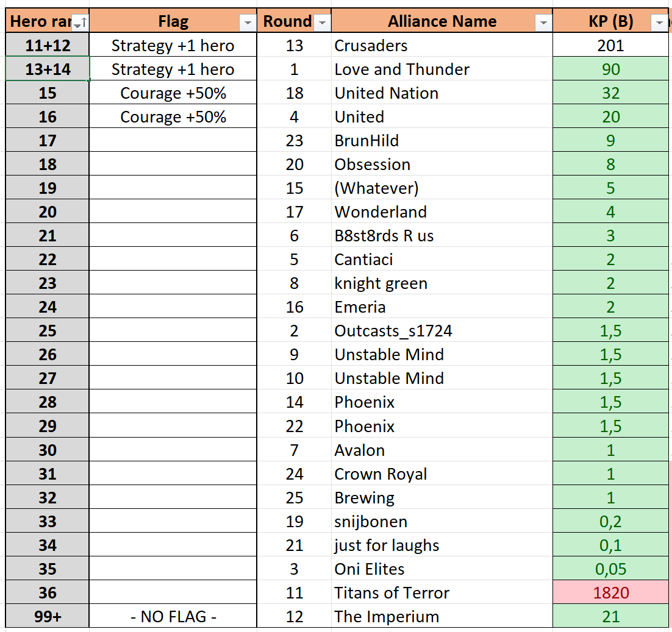Select the KP cell showing 201
The image size is (672, 632).
pyautogui.click(x=610, y=45)
